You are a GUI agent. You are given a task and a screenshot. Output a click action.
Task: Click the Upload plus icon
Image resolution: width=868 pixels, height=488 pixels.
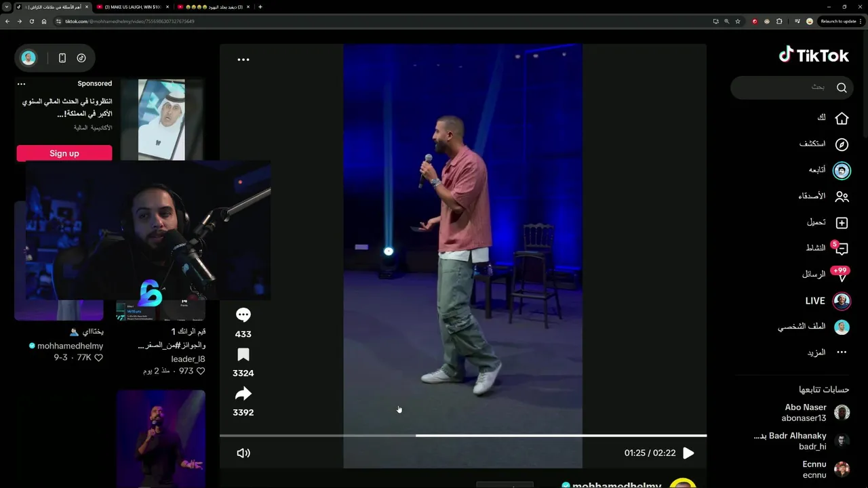pos(842,222)
